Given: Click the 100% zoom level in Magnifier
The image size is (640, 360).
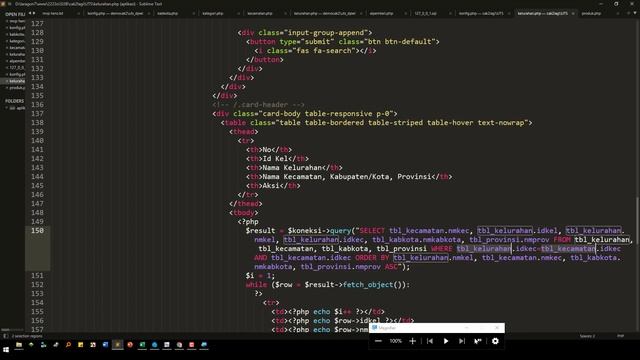Looking at the screenshot, I should tap(395, 341).
